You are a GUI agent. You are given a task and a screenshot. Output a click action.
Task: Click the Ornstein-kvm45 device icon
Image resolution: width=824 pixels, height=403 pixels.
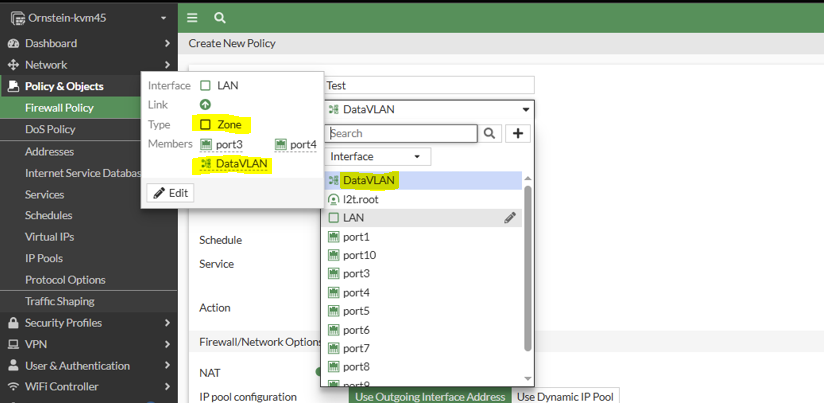point(18,18)
